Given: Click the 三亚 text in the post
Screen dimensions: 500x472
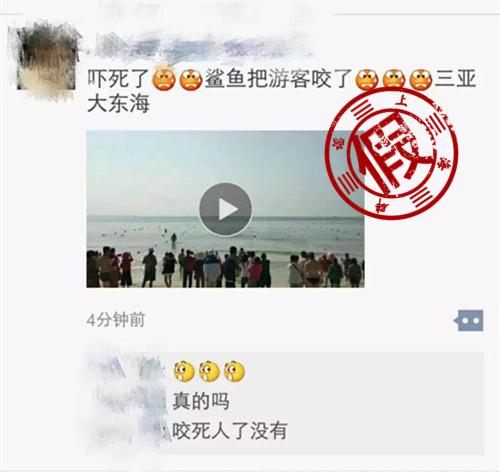Looking at the screenshot, I should 455,79.
